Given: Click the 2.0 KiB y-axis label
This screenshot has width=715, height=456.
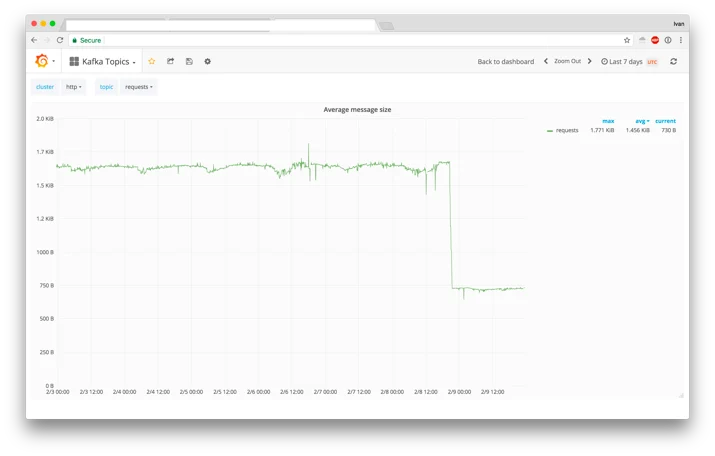Looking at the screenshot, I should coord(45,119).
